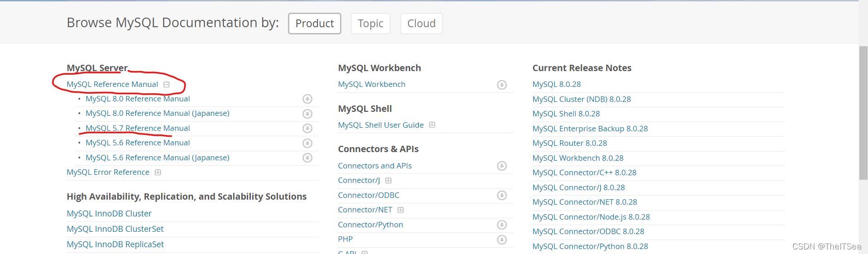Viewport: 868px width, 254px height.
Task: Click download icon for MySQL 8.0 Reference Manual (Japanese)
Action: [307, 114]
